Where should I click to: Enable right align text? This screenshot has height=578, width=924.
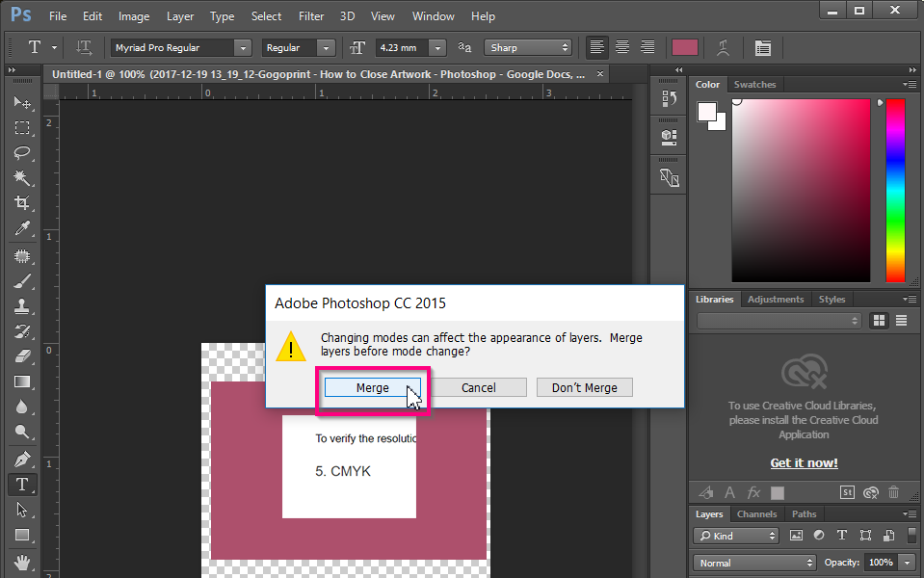pyautogui.click(x=647, y=47)
